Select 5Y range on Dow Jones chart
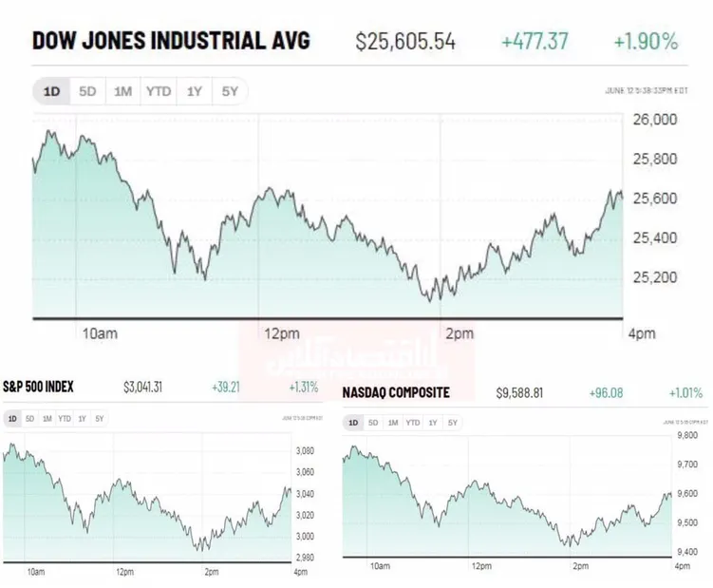 [x=230, y=91]
